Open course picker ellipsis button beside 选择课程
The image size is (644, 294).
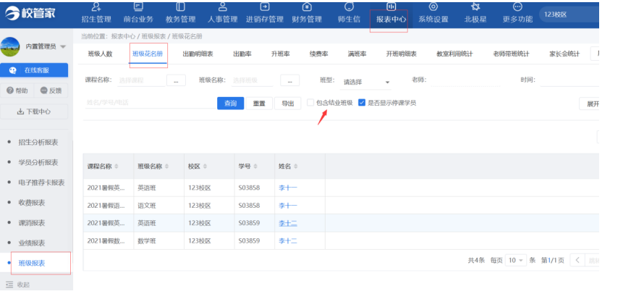177,80
